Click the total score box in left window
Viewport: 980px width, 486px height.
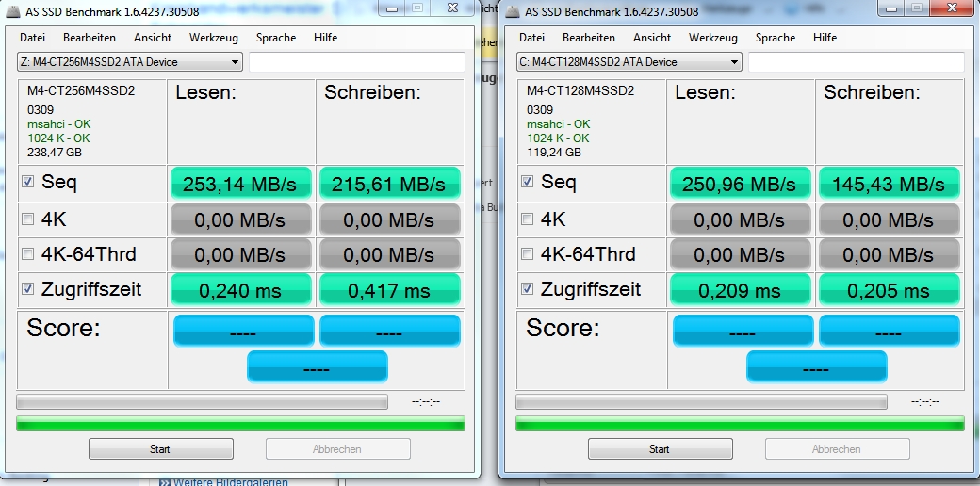(318, 366)
